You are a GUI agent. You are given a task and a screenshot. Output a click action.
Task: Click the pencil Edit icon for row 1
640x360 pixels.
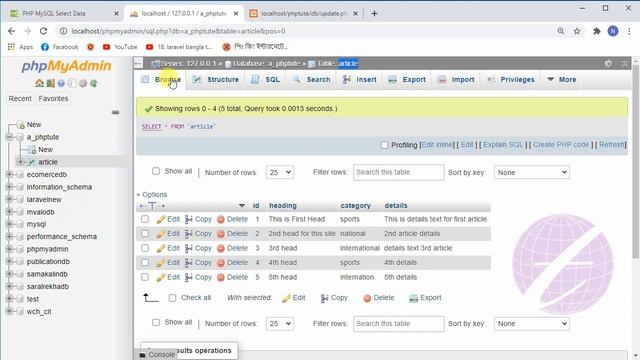(161, 220)
